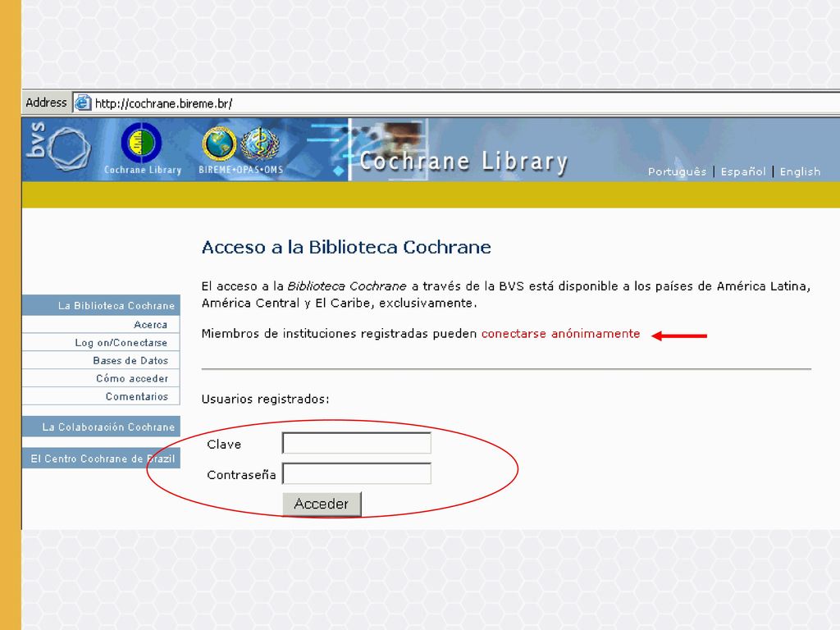Click the Cochrane Library banner title
Viewport: 840px width, 630px height.
463,162
